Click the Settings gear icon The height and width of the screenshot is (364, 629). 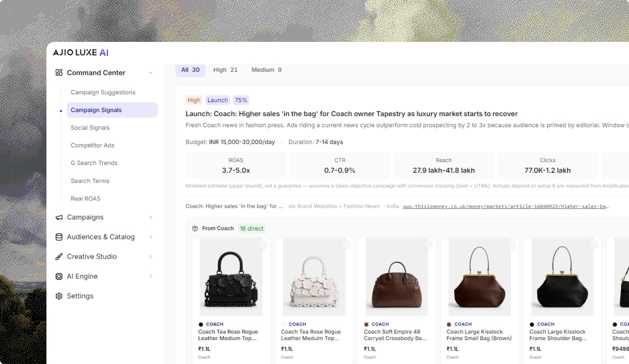(59, 296)
